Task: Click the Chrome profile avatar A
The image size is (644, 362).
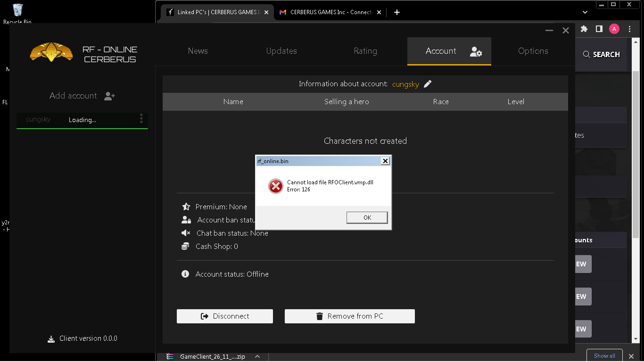Action: point(614,29)
